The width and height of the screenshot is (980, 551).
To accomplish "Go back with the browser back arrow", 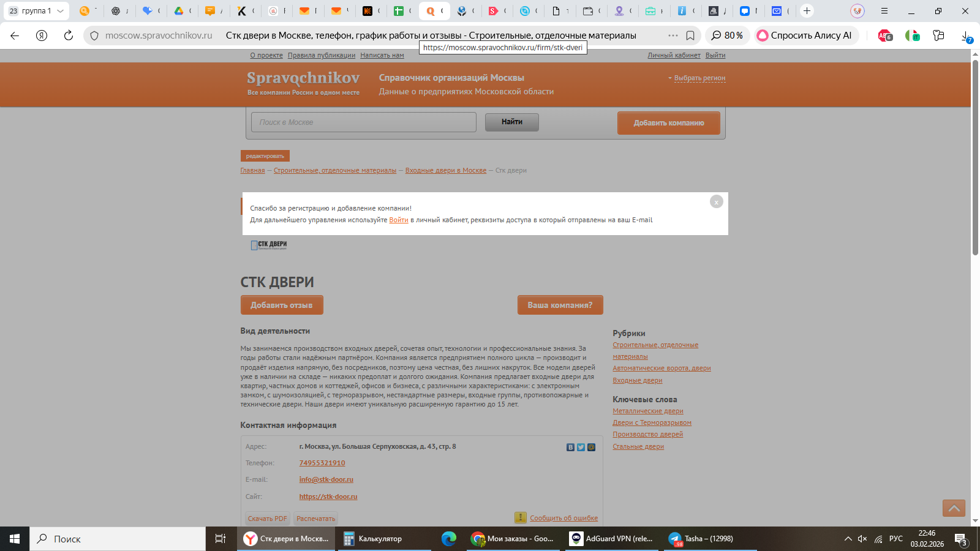I will (x=15, y=36).
